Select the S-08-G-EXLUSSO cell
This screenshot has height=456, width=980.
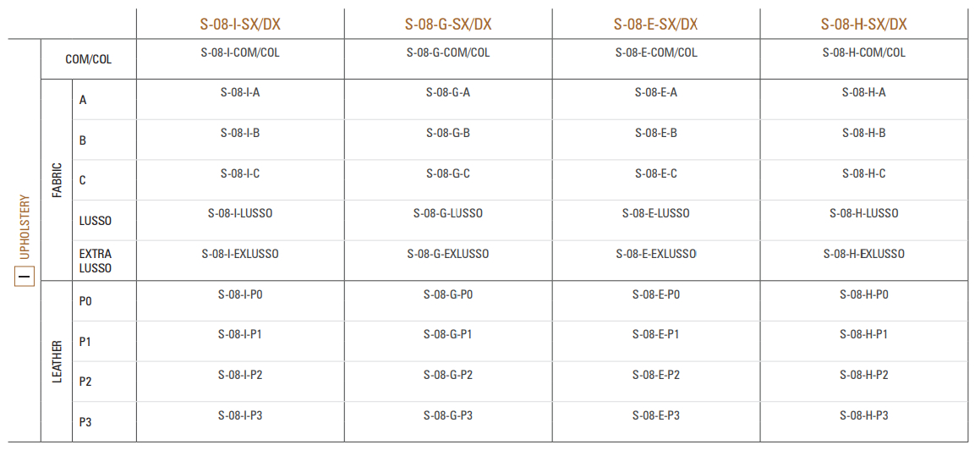(448, 254)
